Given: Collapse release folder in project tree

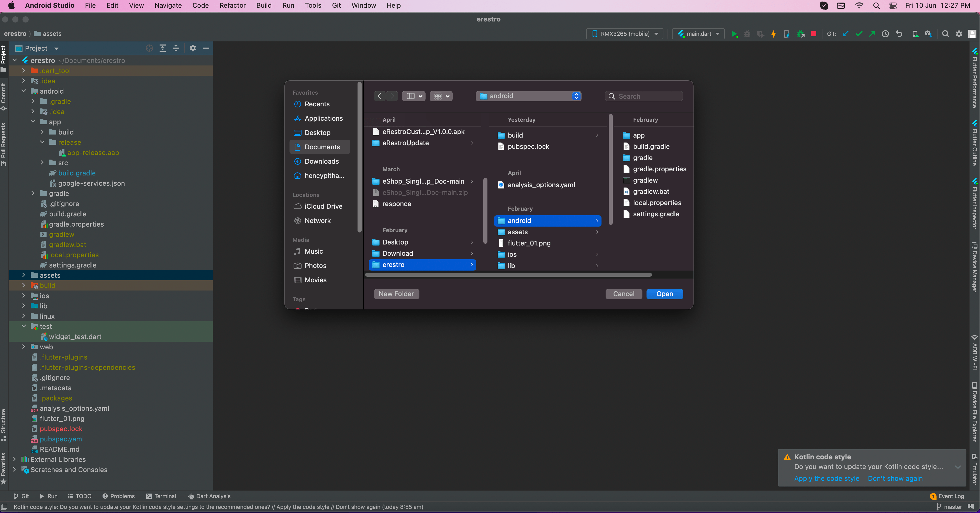Looking at the screenshot, I should [42, 142].
